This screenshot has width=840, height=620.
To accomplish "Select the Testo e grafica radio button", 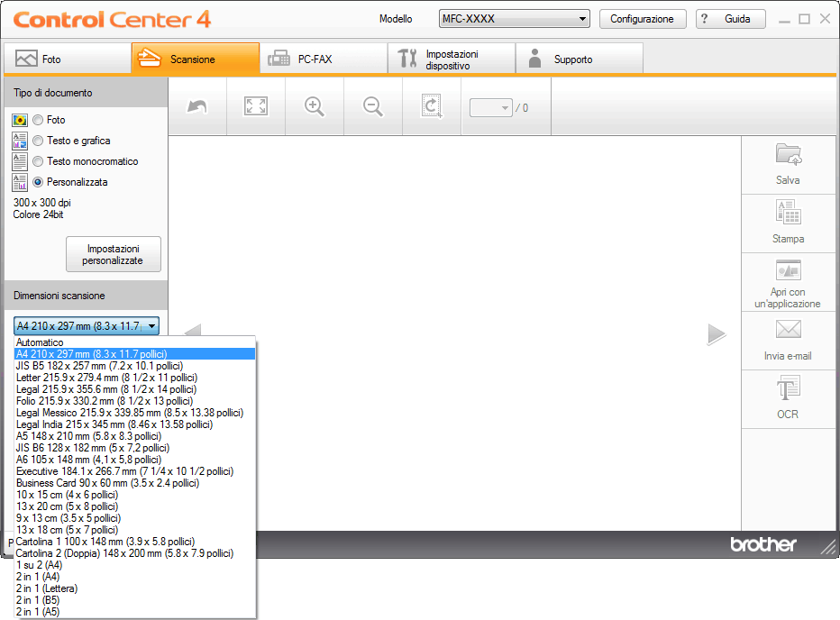I will tap(38, 141).
